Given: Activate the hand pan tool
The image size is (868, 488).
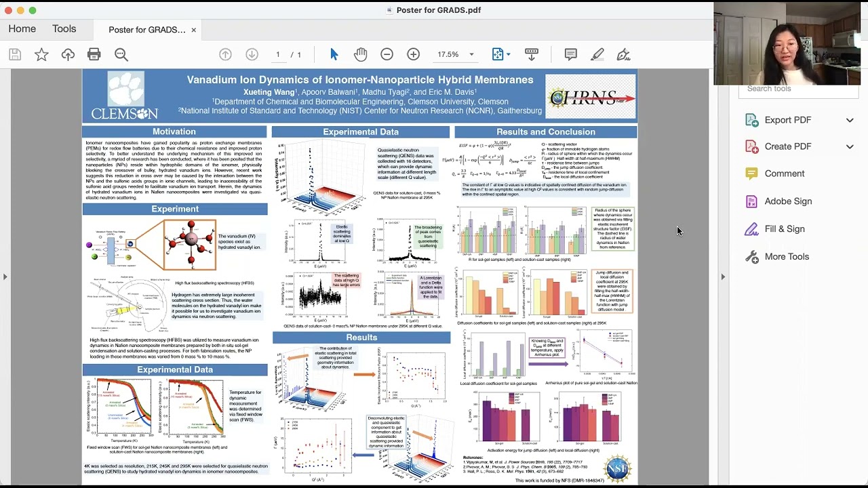Looking at the screenshot, I should (360, 54).
